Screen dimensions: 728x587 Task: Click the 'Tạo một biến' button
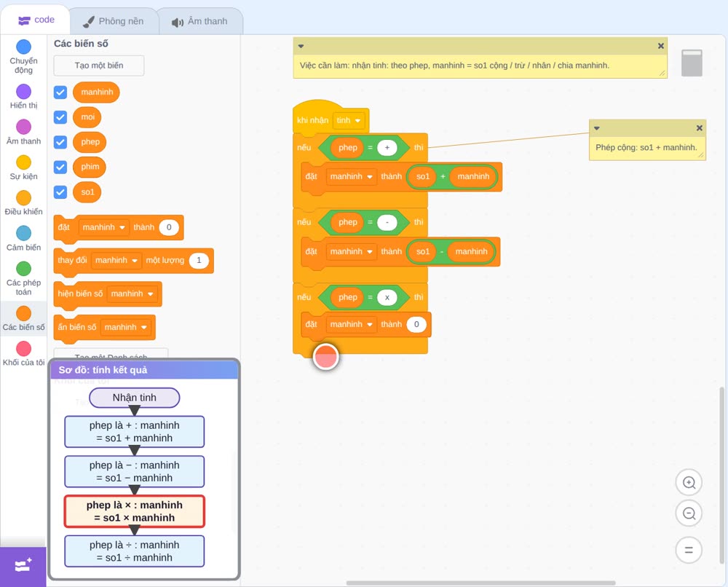[x=99, y=66]
